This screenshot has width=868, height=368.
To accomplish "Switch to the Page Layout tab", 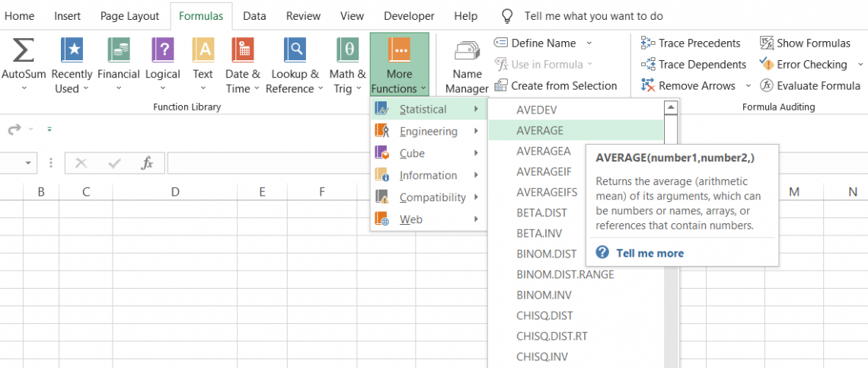I will (x=129, y=16).
